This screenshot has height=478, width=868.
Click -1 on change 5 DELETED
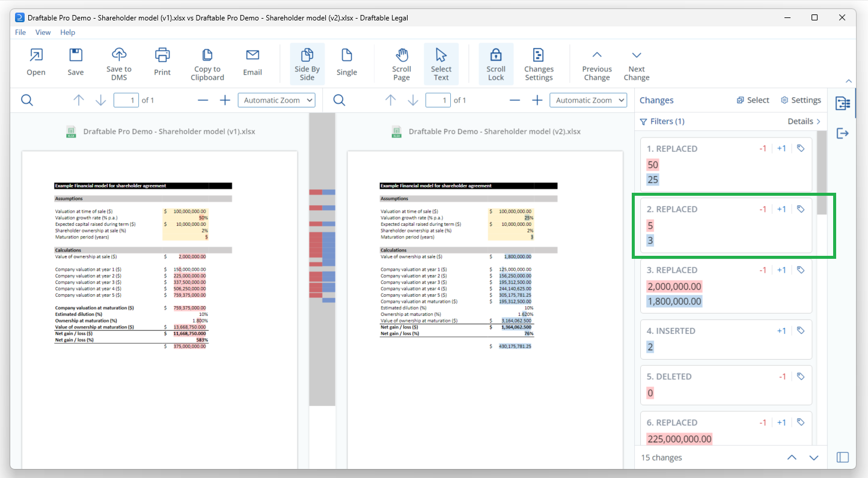click(782, 377)
